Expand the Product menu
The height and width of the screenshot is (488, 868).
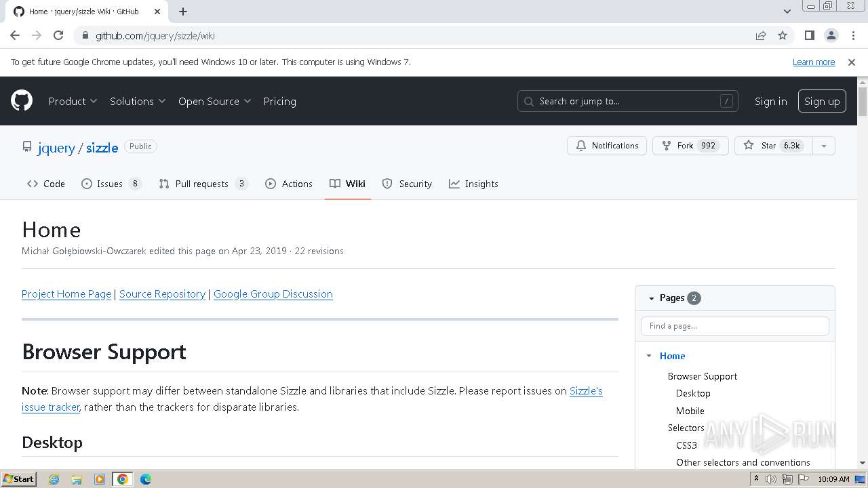point(73,101)
